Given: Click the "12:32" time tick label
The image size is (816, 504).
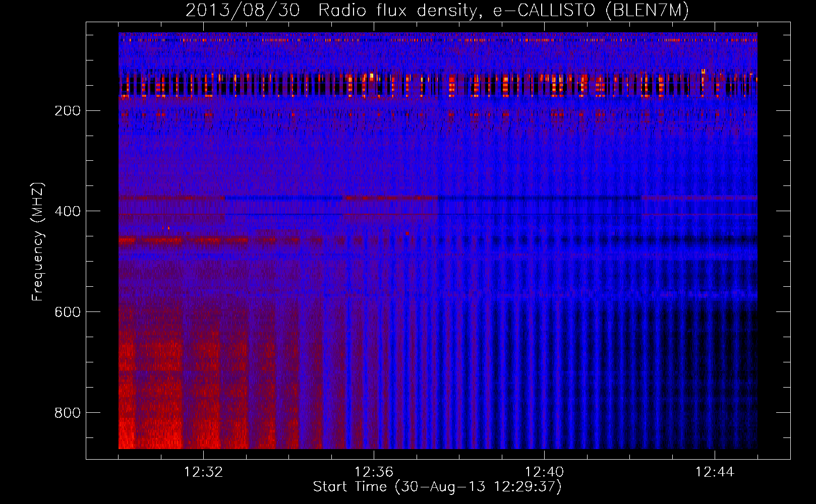Looking at the screenshot, I should coord(203,472).
